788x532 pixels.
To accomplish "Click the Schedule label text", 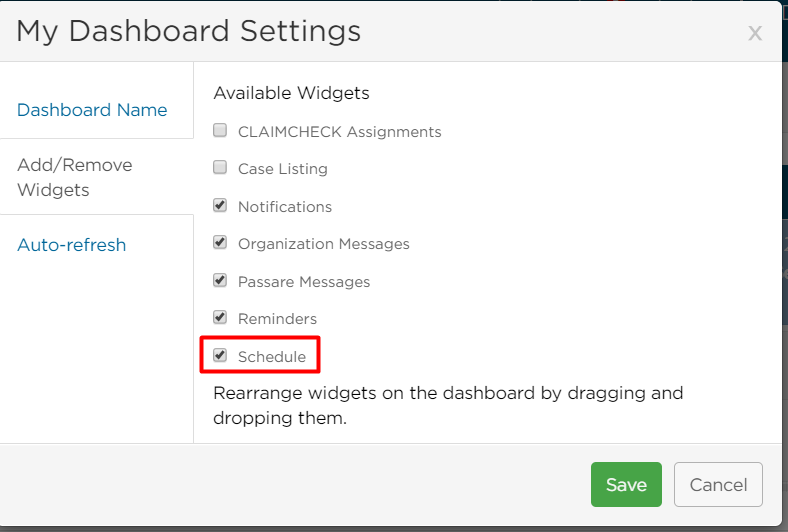I will 272,357.
